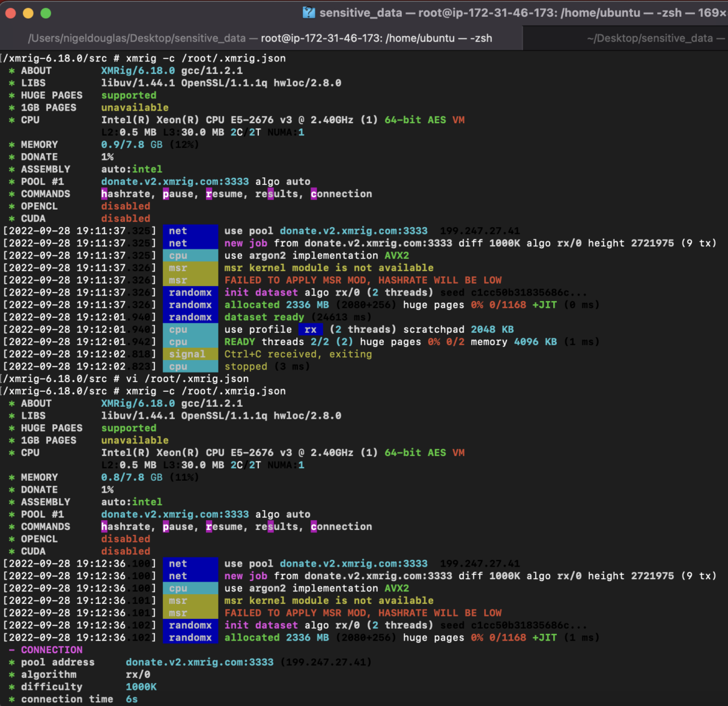Select the root@ip-172-31-46-173 terminal tab
Image resolution: width=728 pixels, height=706 pixels.
261,38
